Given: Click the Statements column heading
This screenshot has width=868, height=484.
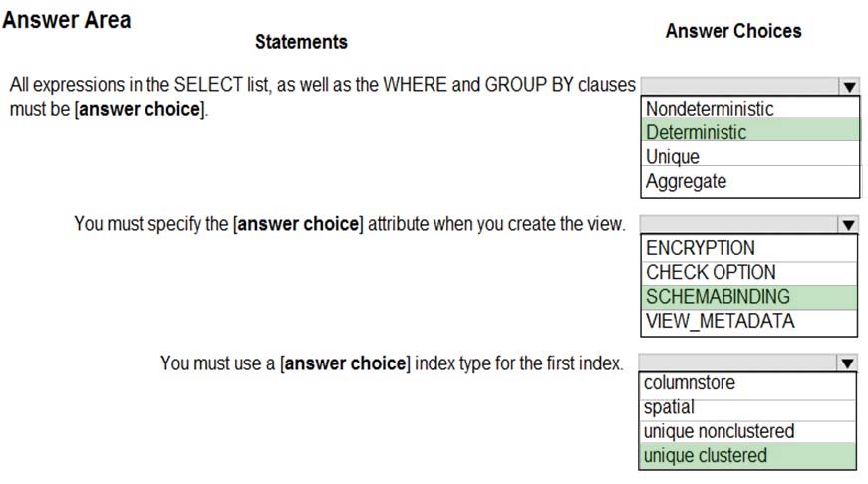Looking at the screenshot, I should [x=301, y=42].
